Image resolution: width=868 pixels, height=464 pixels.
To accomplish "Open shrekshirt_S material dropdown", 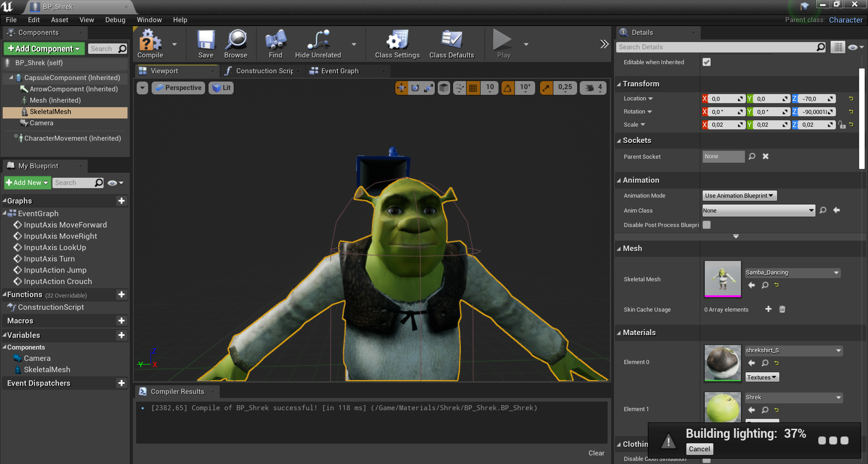I will [794, 350].
